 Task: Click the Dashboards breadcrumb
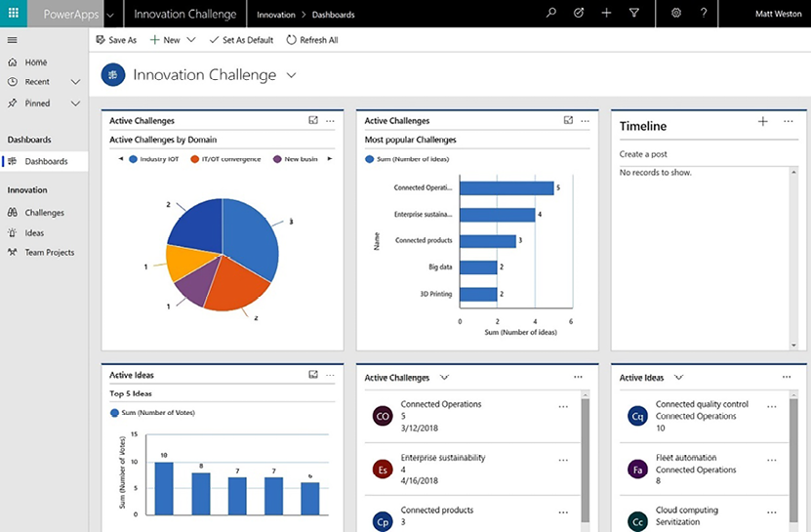(x=333, y=15)
